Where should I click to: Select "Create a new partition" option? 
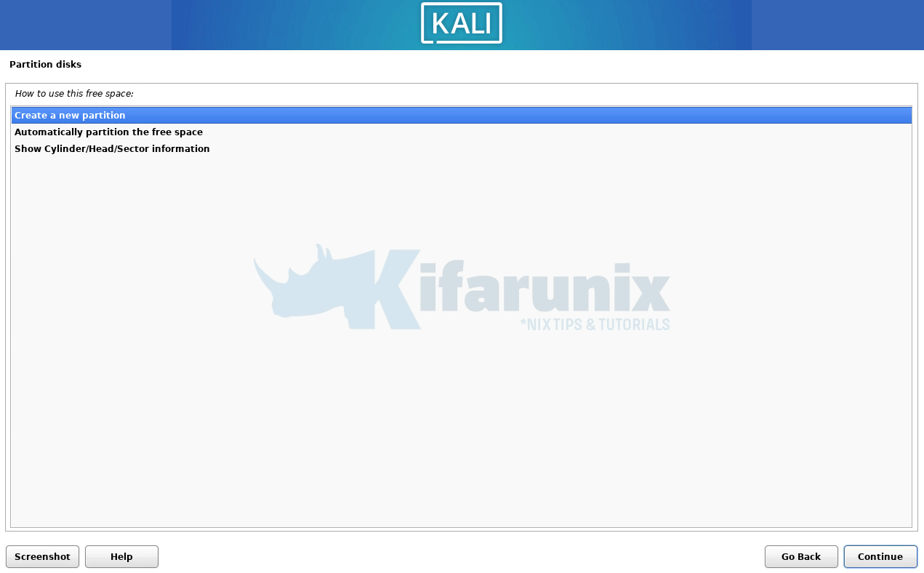(70, 116)
